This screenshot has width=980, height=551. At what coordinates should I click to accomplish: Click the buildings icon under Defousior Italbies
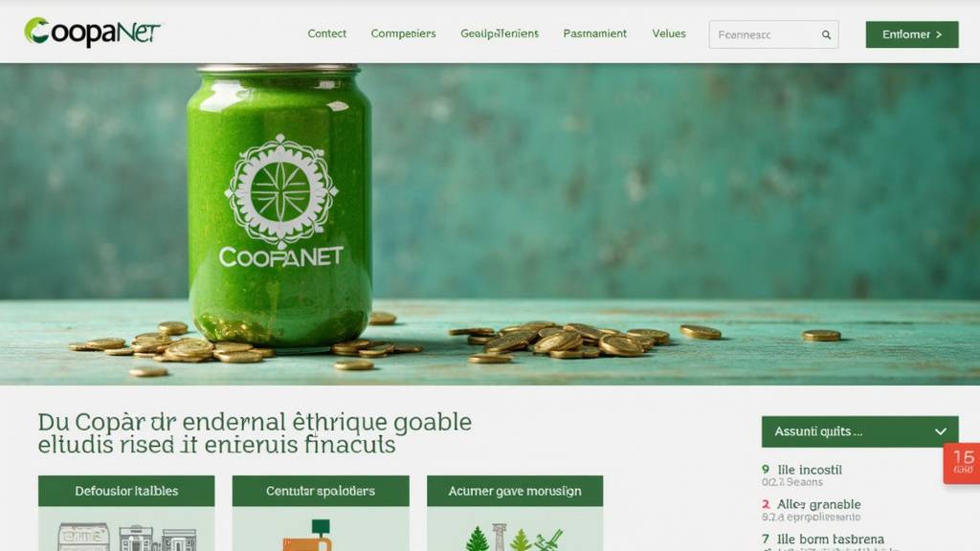(127, 537)
